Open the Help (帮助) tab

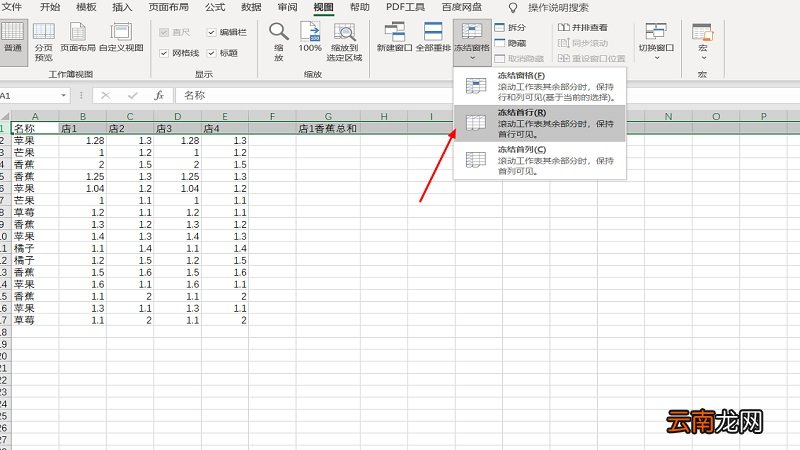pos(360,7)
